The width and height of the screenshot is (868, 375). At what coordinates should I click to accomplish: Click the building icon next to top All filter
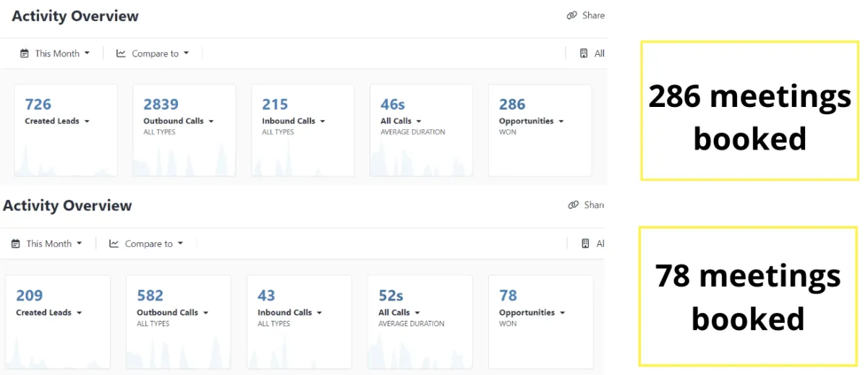pos(584,53)
